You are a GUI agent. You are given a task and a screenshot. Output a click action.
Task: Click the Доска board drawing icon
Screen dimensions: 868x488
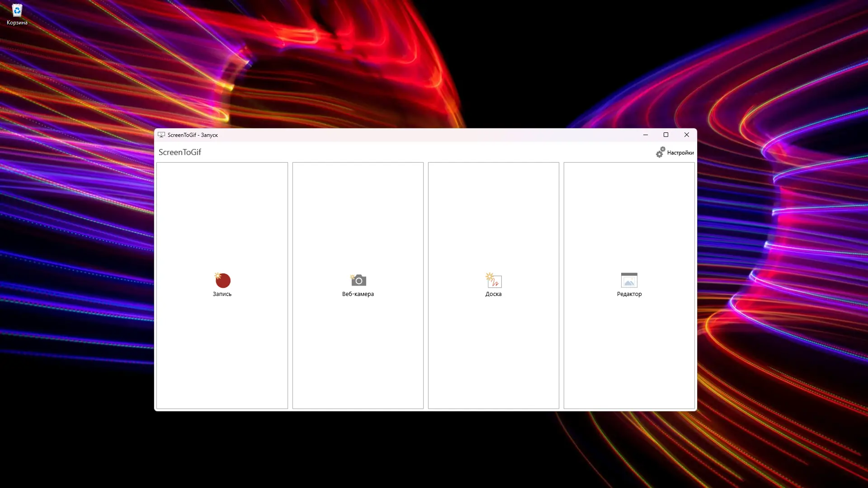[494, 281]
